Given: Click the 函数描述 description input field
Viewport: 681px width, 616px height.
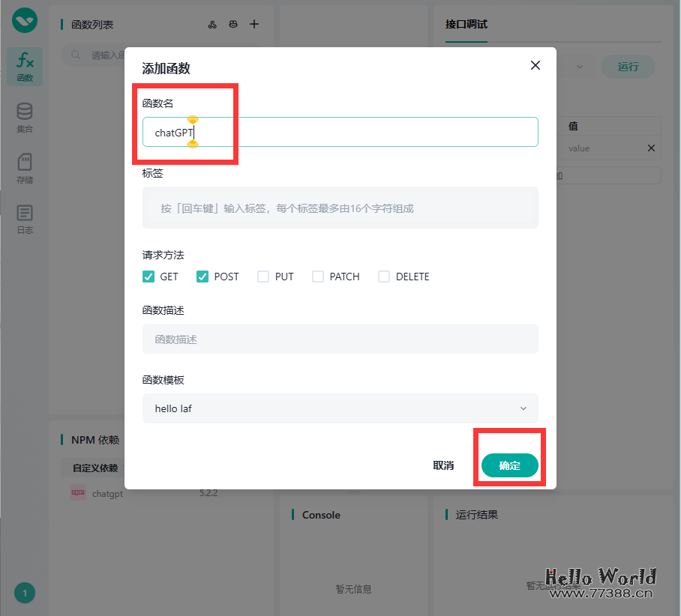Looking at the screenshot, I should (x=341, y=338).
